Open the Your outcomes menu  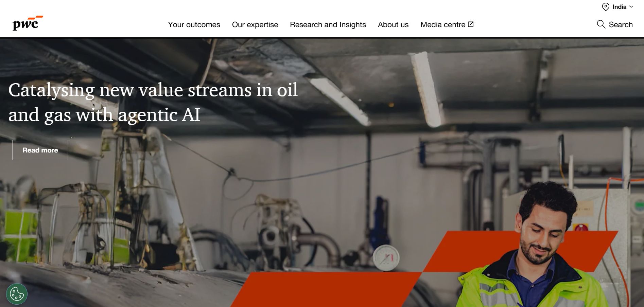pos(194,25)
